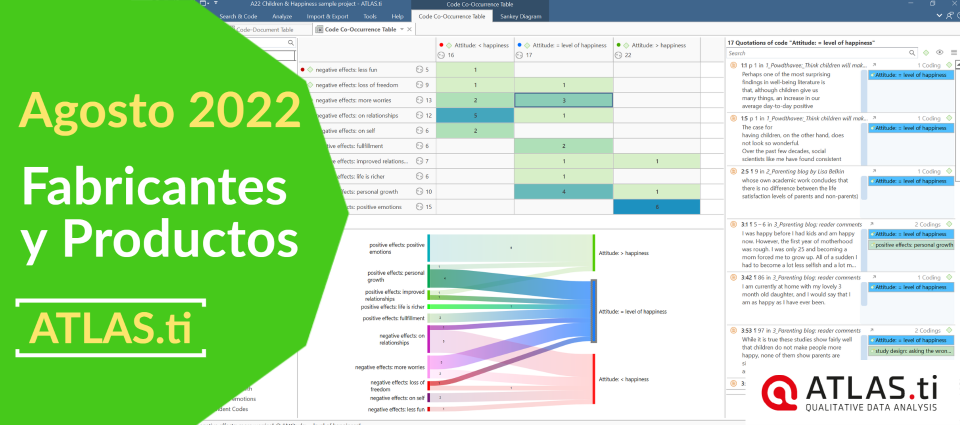Click the quotation icon in the personal growth row

pos(419,191)
